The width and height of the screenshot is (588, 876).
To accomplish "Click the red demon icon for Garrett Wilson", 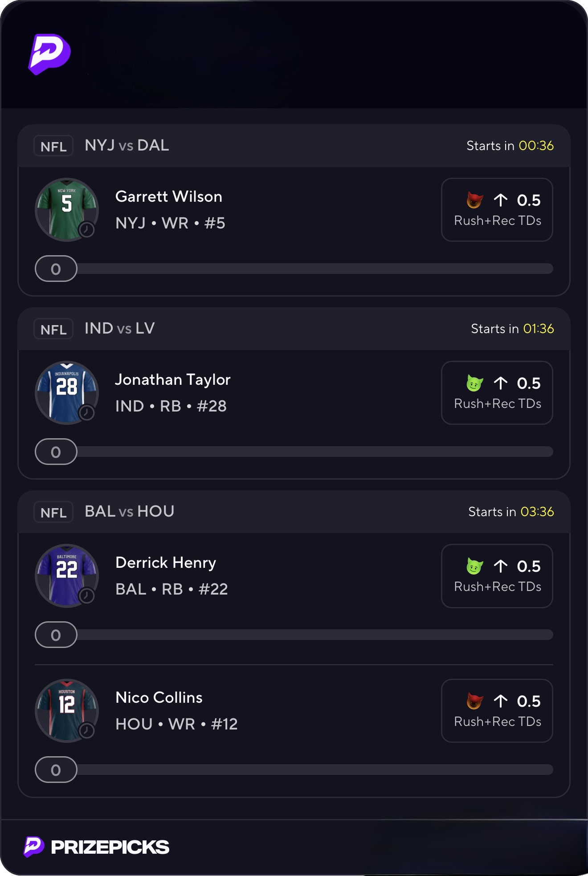I will (x=474, y=200).
